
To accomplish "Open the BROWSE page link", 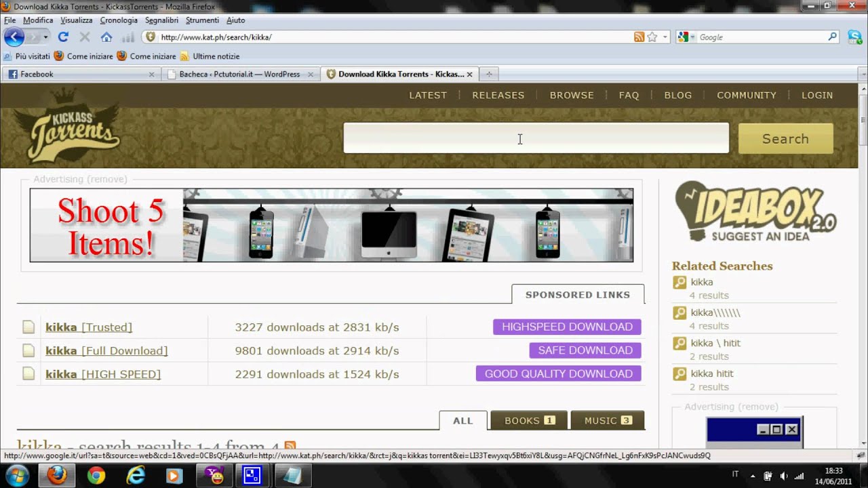I will 572,96.
